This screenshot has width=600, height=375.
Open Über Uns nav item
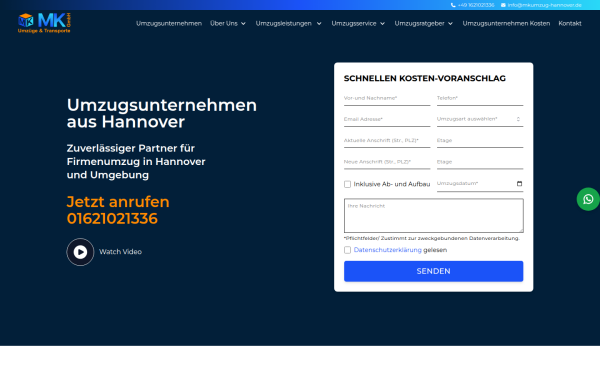(224, 23)
